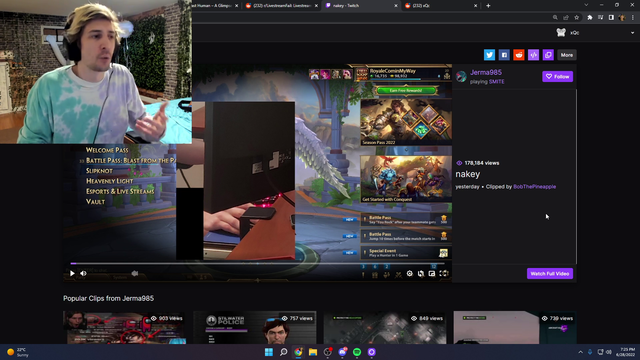This screenshot has width=640, height=360.
Task: Open Spotify from taskbar
Action: [357, 352]
